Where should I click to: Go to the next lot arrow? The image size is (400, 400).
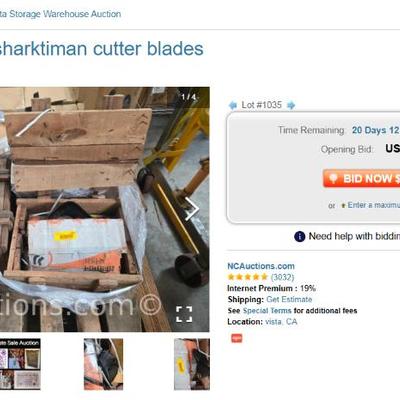coord(291,105)
